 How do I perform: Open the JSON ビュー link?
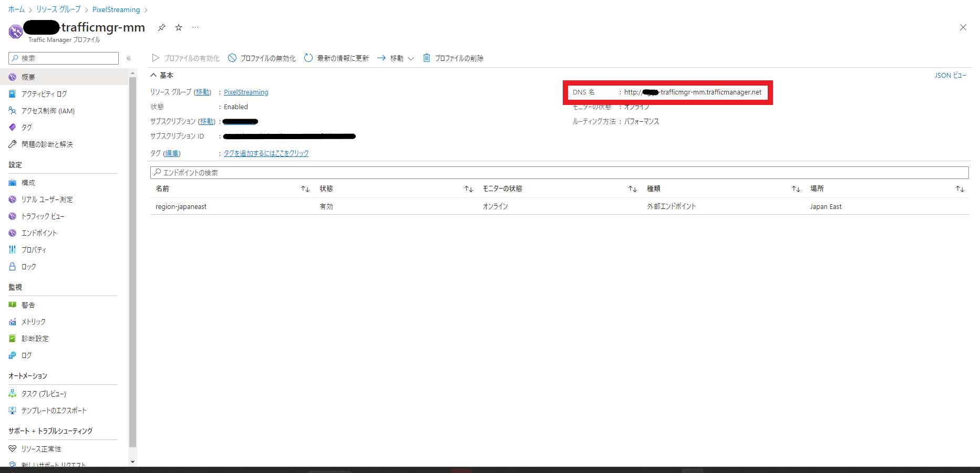click(950, 75)
